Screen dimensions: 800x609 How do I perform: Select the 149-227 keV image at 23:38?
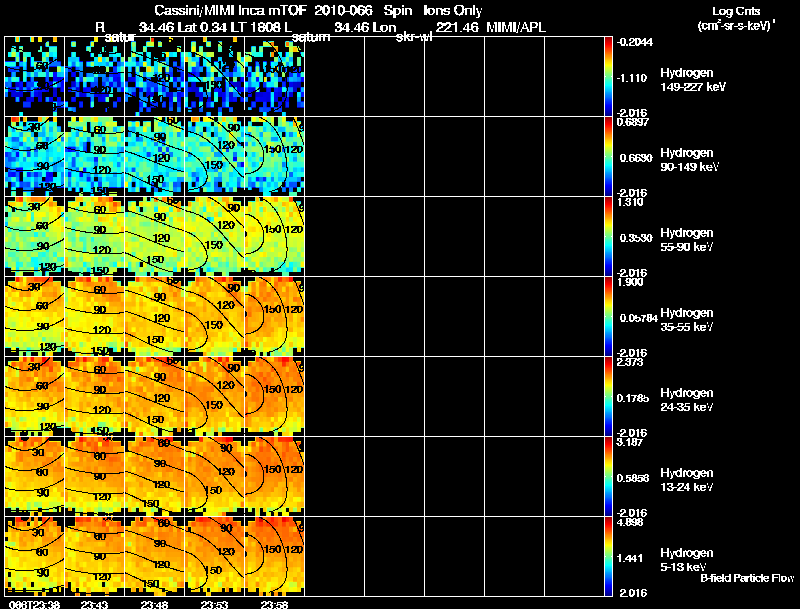click(x=35, y=77)
